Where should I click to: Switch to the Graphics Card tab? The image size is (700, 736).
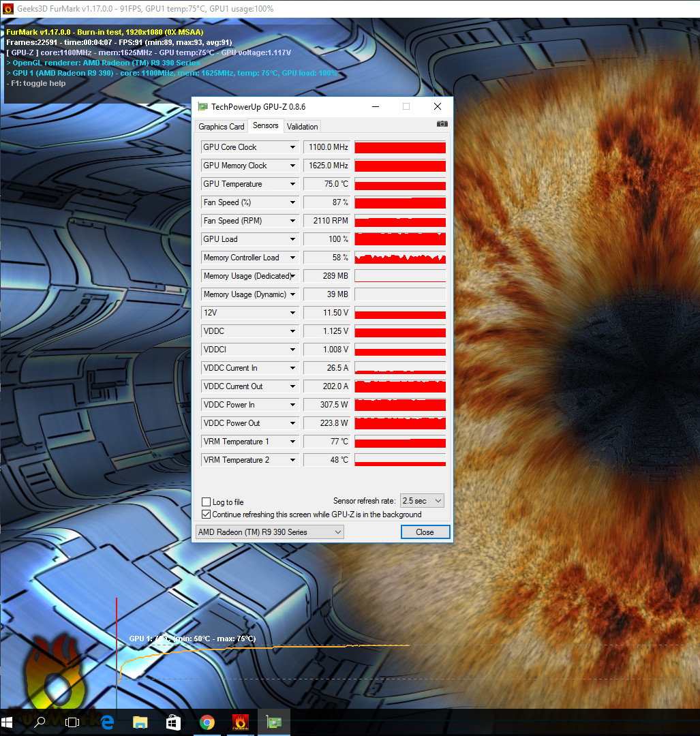coord(221,127)
